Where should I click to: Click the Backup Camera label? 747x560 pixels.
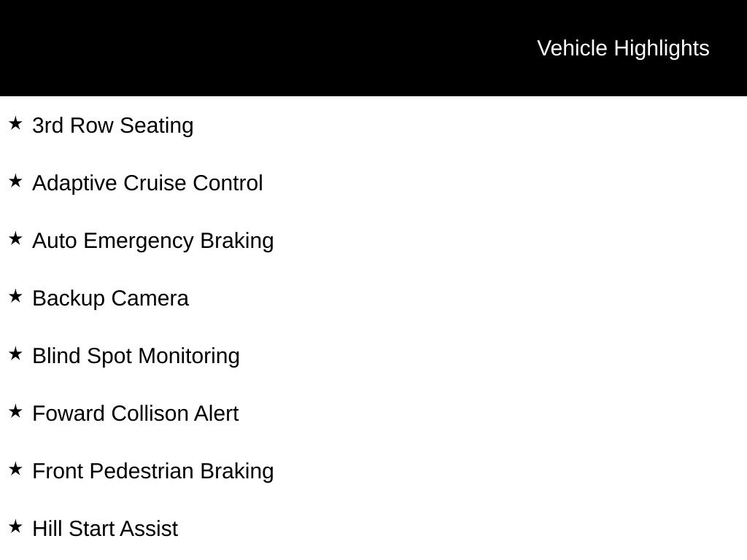pyautogui.click(x=110, y=298)
